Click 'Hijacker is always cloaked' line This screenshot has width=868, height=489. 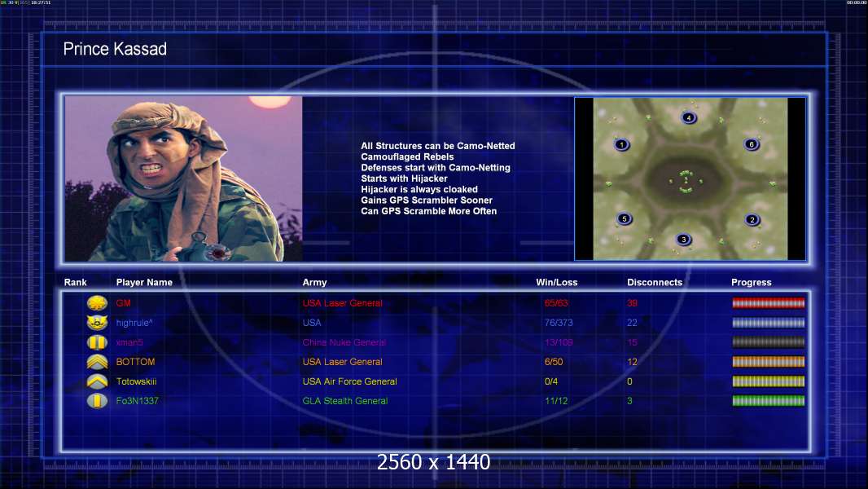point(419,189)
